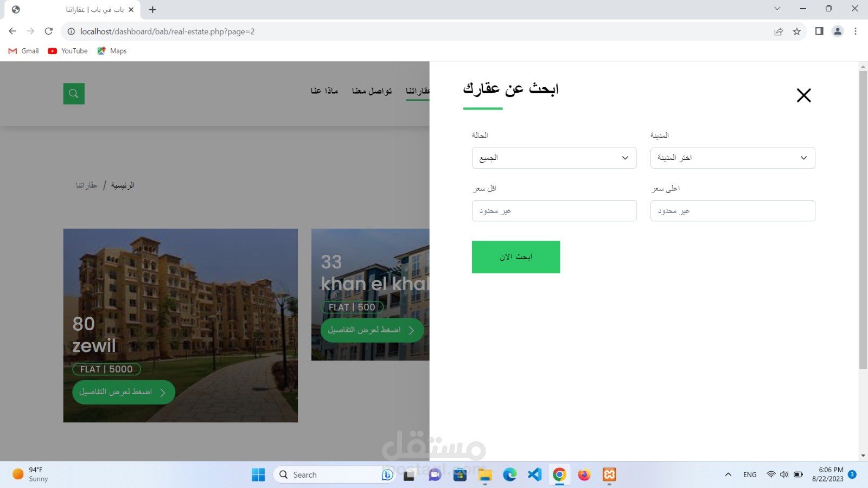The width and height of the screenshot is (868, 488).
Task: Open XAMPP from the taskbar
Action: [x=609, y=474]
